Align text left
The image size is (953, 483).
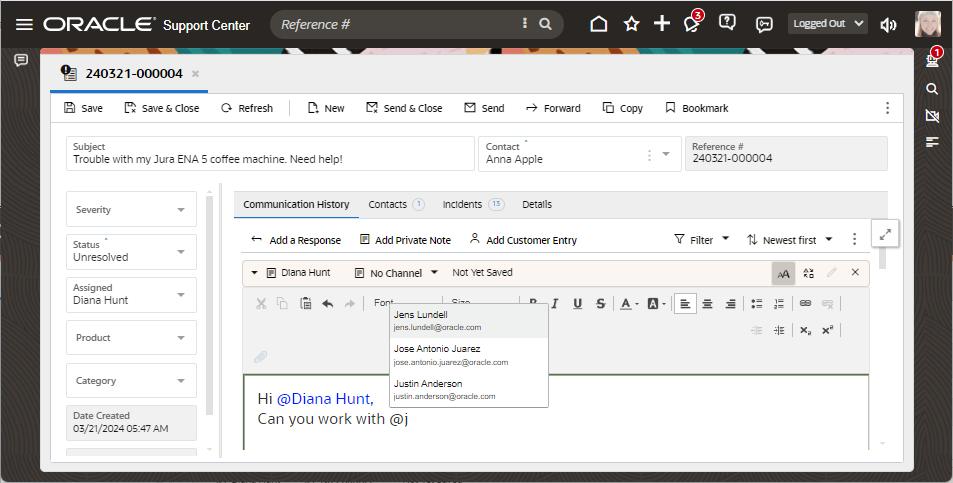685,303
